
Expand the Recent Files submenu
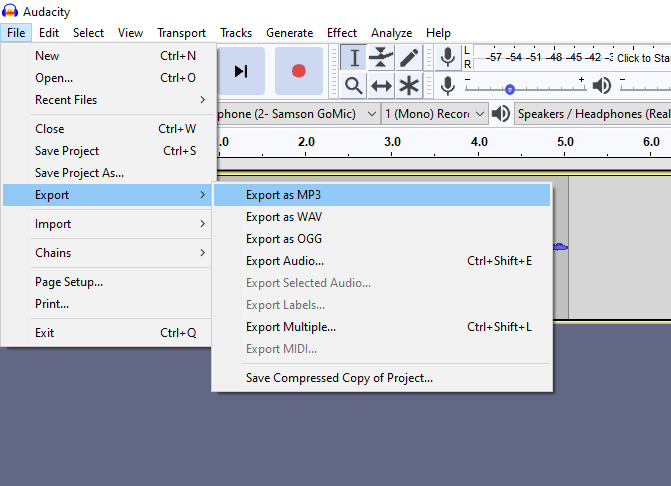[x=107, y=100]
